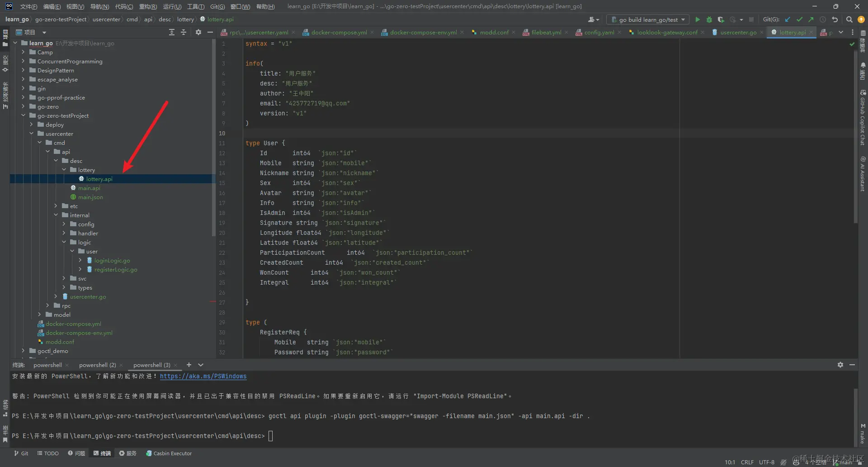Open editor tabs more-options menu
The width and height of the screenshot is (868, 467).
[853, 32]
